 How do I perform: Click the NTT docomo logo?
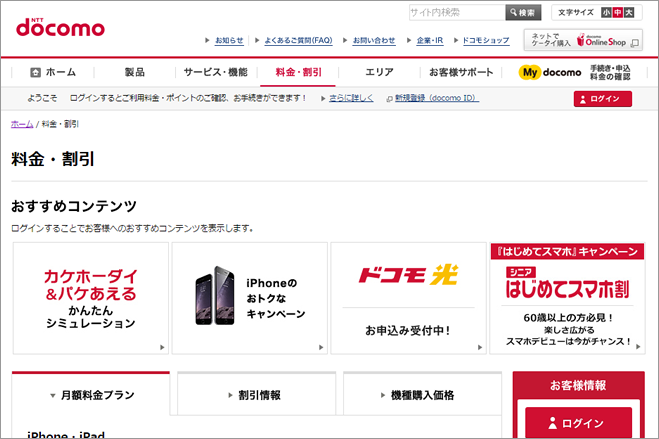[x=60, y=27]
